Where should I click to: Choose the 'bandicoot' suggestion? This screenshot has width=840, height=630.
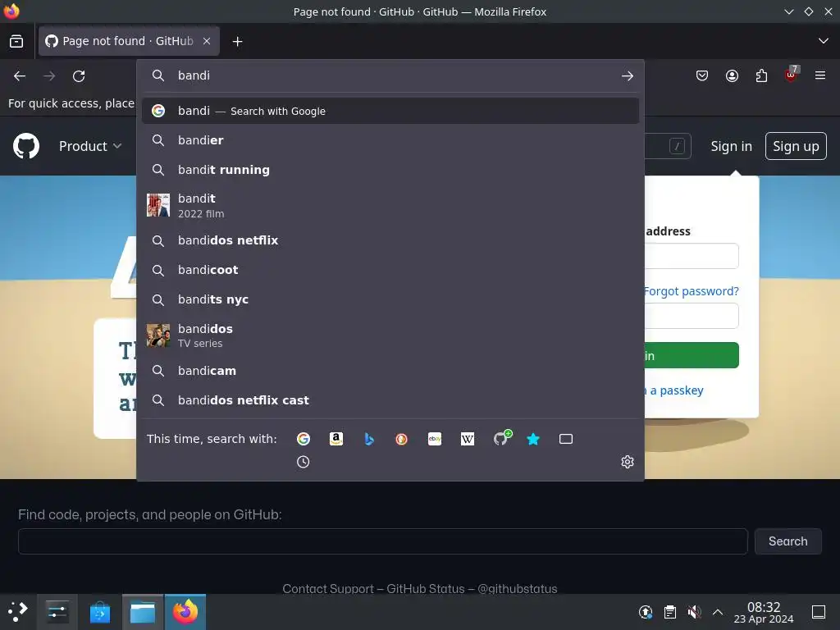(x=390, y=270)
